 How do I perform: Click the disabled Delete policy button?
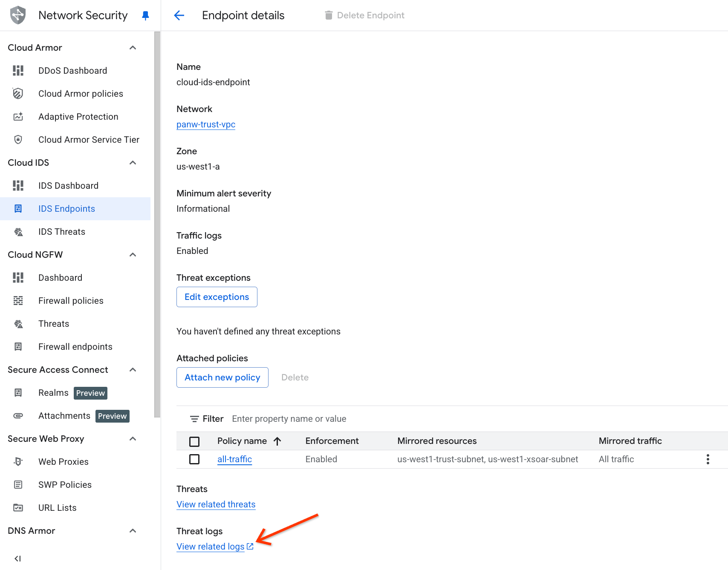pos(295,377)
